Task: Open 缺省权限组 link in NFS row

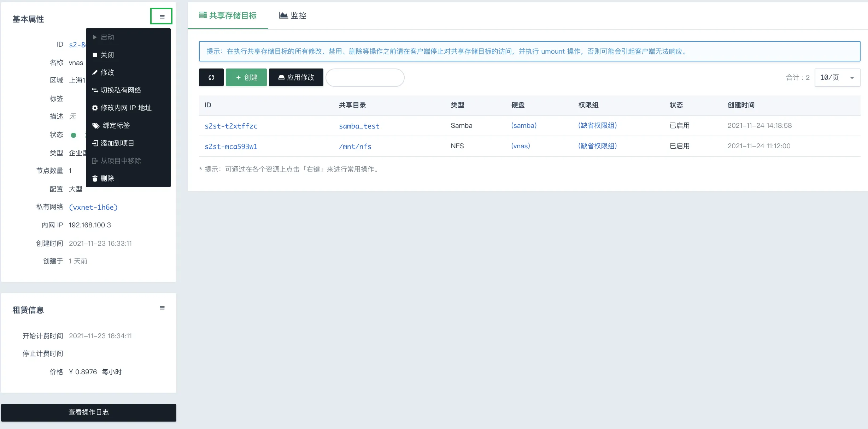Action: pyautogui.click(x=597, y=146)
